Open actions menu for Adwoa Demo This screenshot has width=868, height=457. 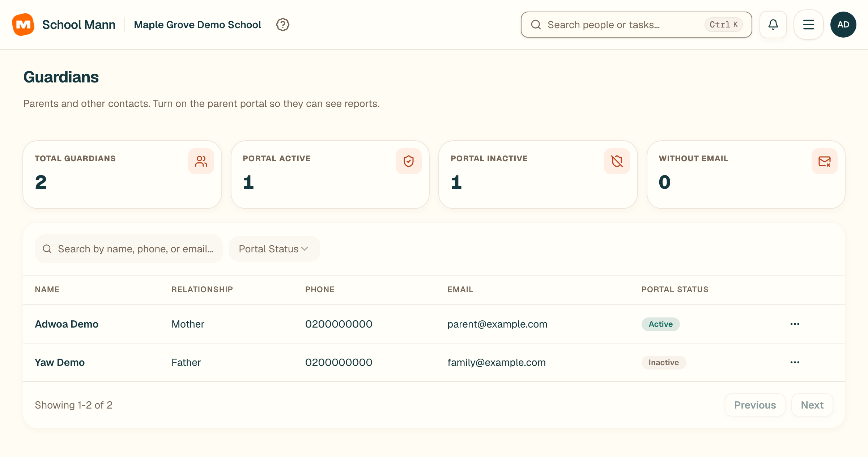[795, 324]
